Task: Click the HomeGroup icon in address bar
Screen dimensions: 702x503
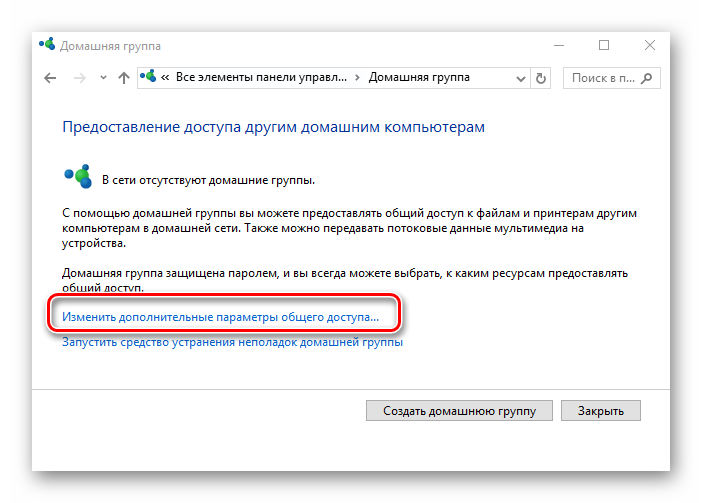Action: pyautogui.click(x=148, y=76)
